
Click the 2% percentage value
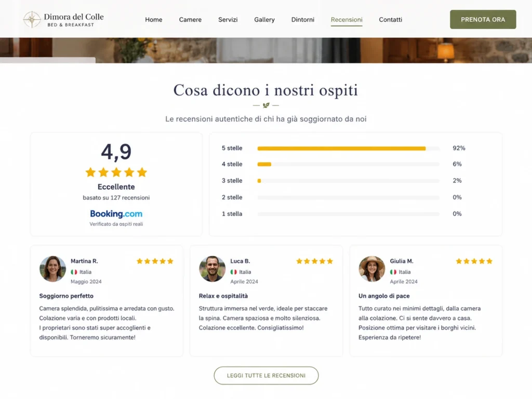pos(457,180)
